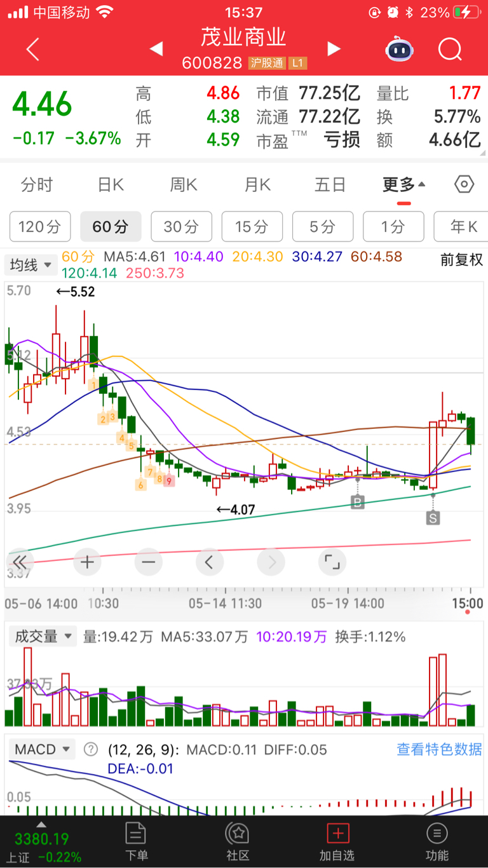Screen dimensions: 488x868
Task: Switch to 月K tab
Action: pyautogui.click(x=257, y=185)
